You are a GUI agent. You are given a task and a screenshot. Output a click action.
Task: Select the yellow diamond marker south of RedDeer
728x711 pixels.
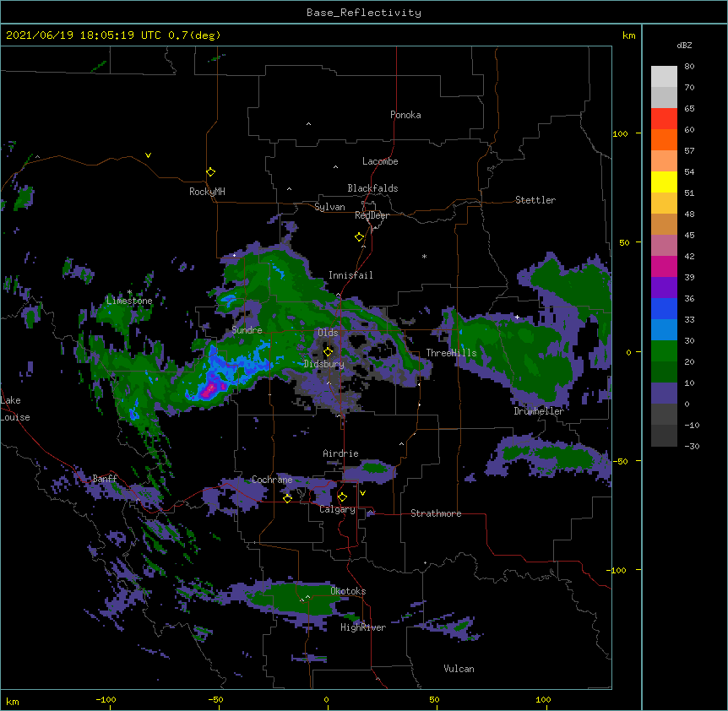(x=360, y=237)
